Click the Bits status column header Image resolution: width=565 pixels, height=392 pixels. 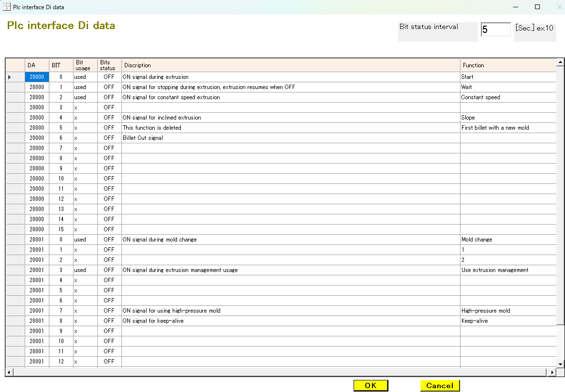click(109, 65)
